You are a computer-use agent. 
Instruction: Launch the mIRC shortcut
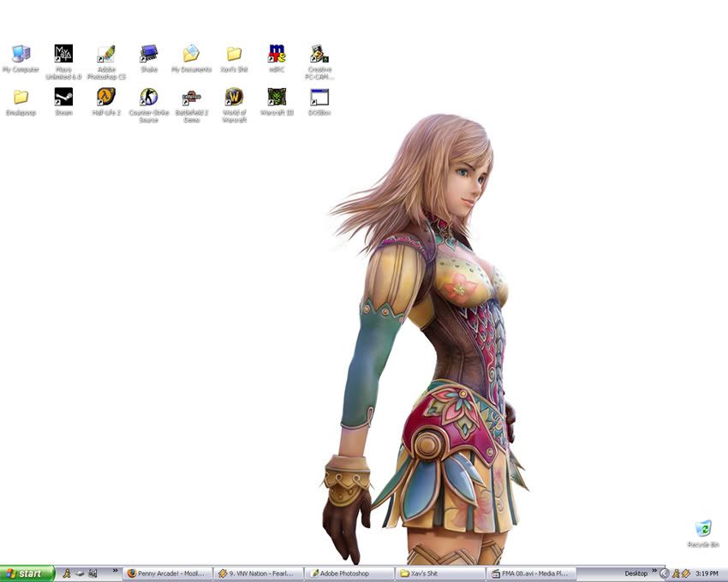[277, 54]
